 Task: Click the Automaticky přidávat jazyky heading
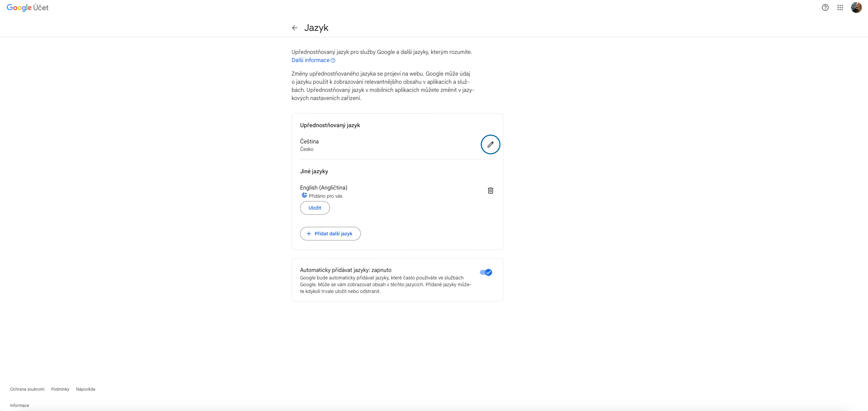346,270
